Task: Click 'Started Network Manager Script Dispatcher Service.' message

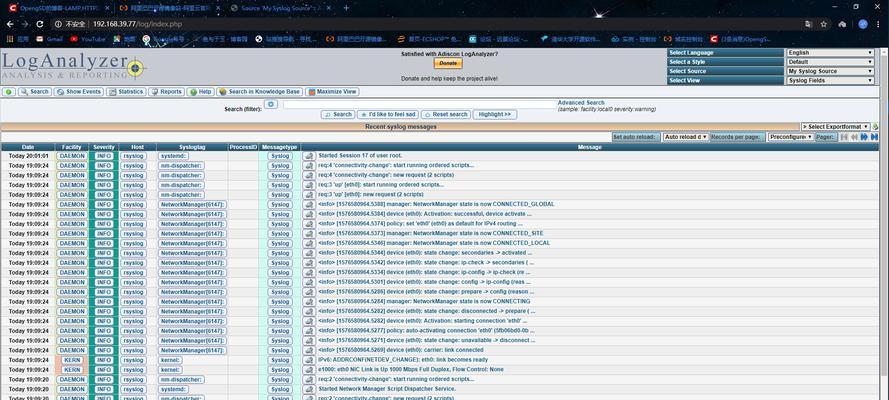Action: coord(387,389)
